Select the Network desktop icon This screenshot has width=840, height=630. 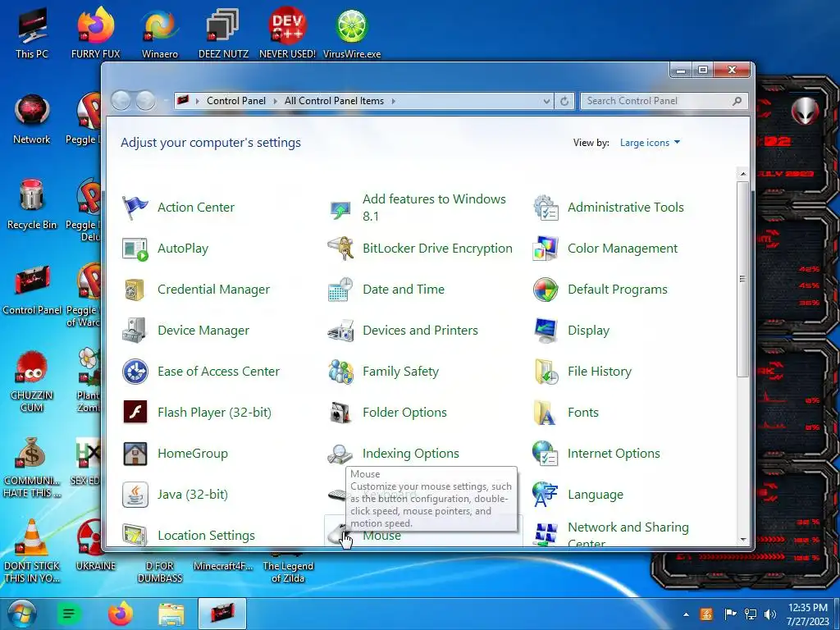[32, 119]
